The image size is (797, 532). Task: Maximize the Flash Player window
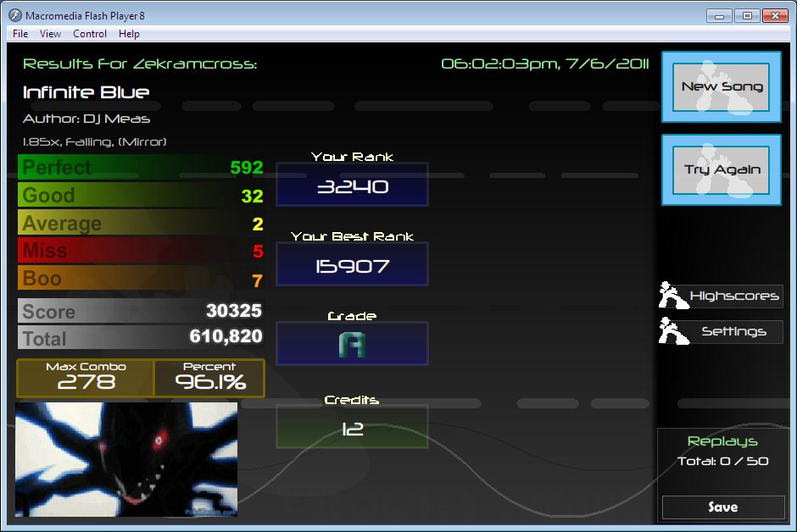point(747,16)
